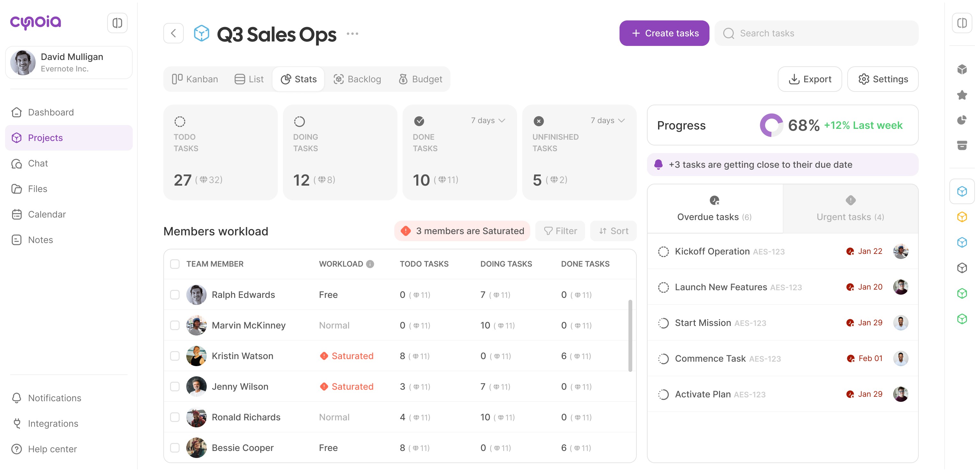Switch to the Kanban view tab
980x472 pixels.
pos(195,79)
